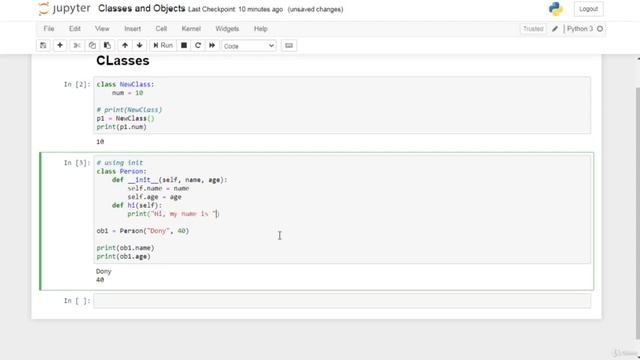Screen dimensions: 640x360
Task: Click the pencil edit-mode icon
Action: [x=555, y=29]
